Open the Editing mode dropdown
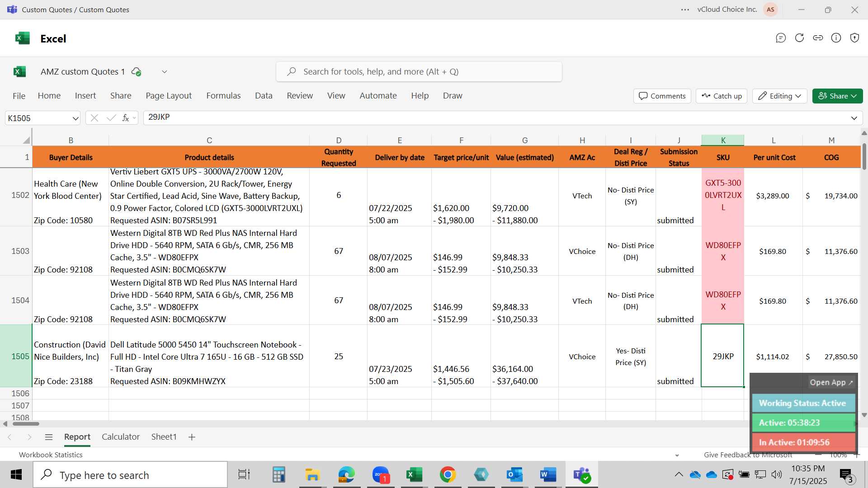Screen dimensions: 868x488 (x=779, y=96)
